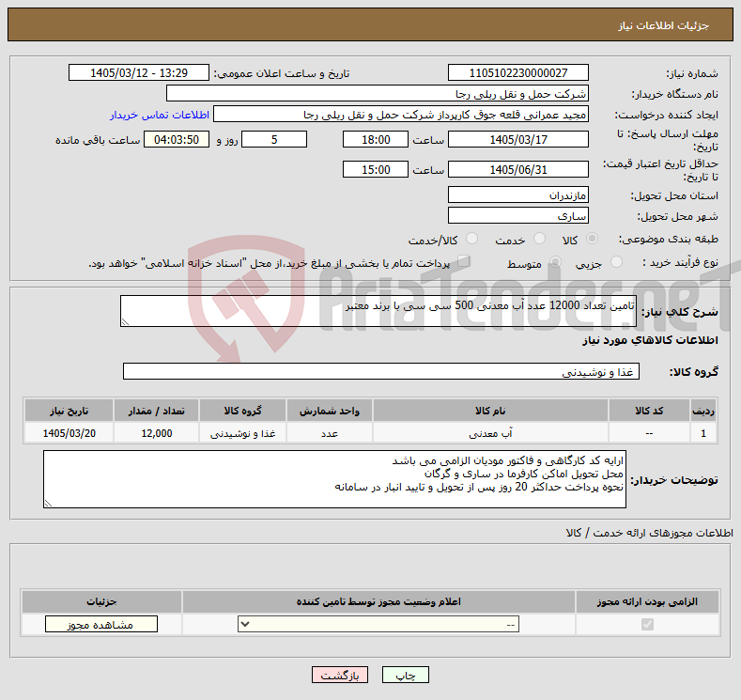Click the شماره نیاز number field
This screenshot has width=741, height=700.
click(517, 72)
